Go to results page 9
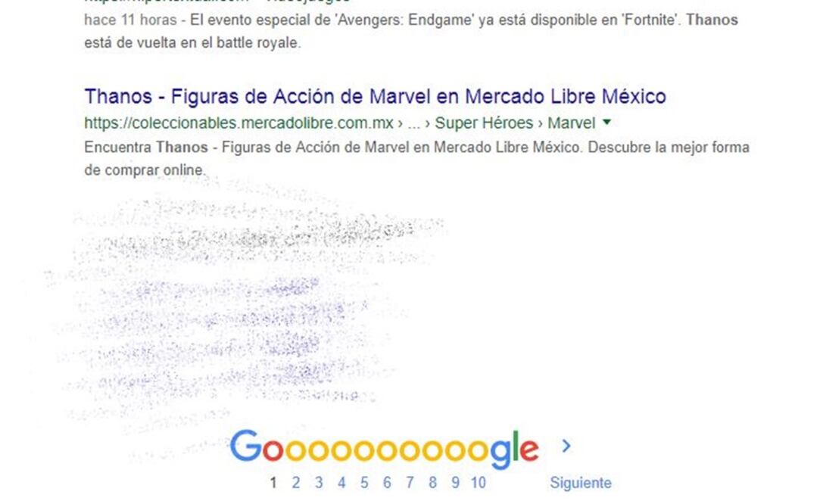 point(456,483)
